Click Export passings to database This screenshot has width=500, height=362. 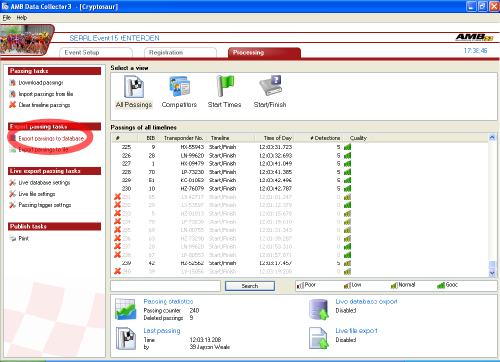tap(51, 138)
